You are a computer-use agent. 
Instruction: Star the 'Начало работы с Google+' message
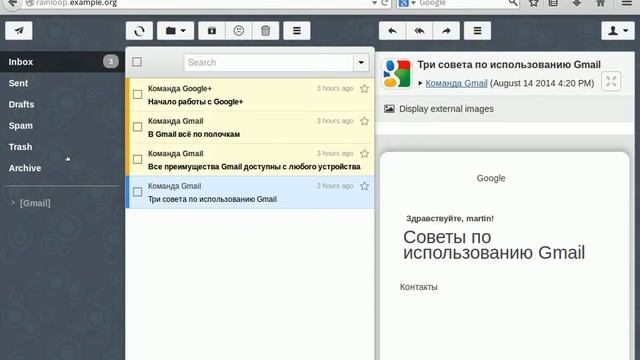(364, 89)
